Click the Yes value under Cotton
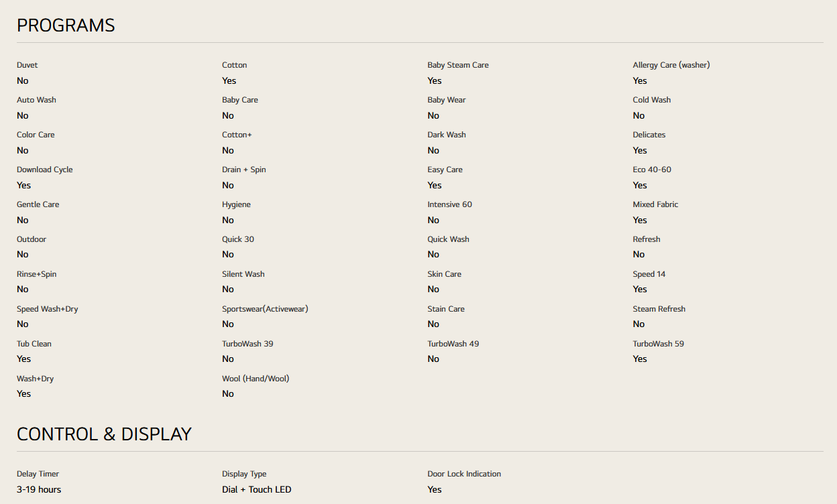This screenshot has height=504, width=837. [229, 80]
